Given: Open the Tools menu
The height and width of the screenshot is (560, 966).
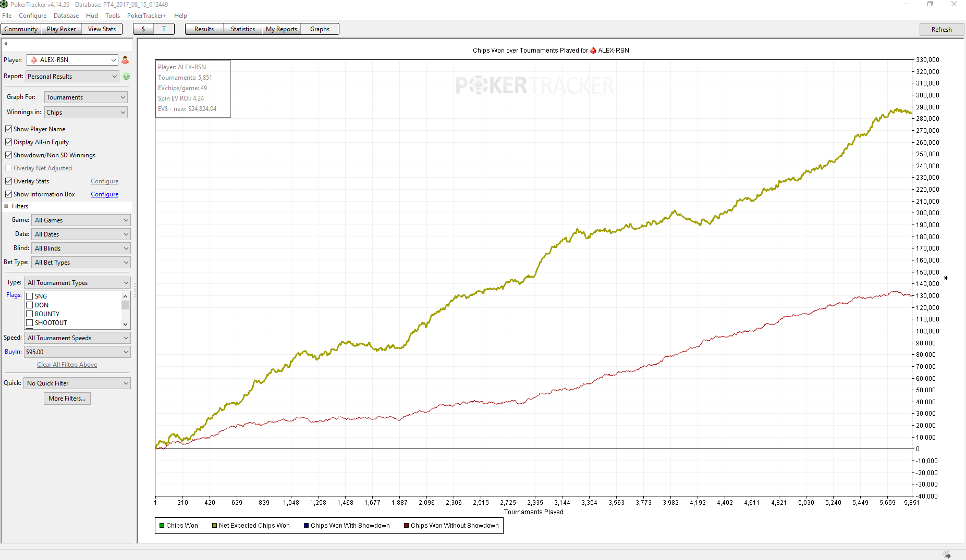Looking at the screenshot, I should point(113,16).
